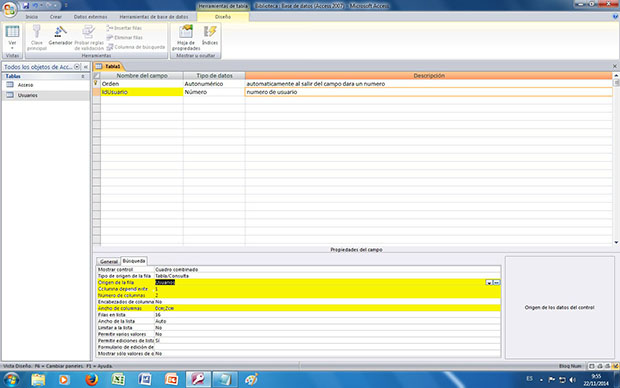The width and height of the screenshot is (620, 388).
Task: Open Herramientas de base de datos tab
Action: point(154,17)
